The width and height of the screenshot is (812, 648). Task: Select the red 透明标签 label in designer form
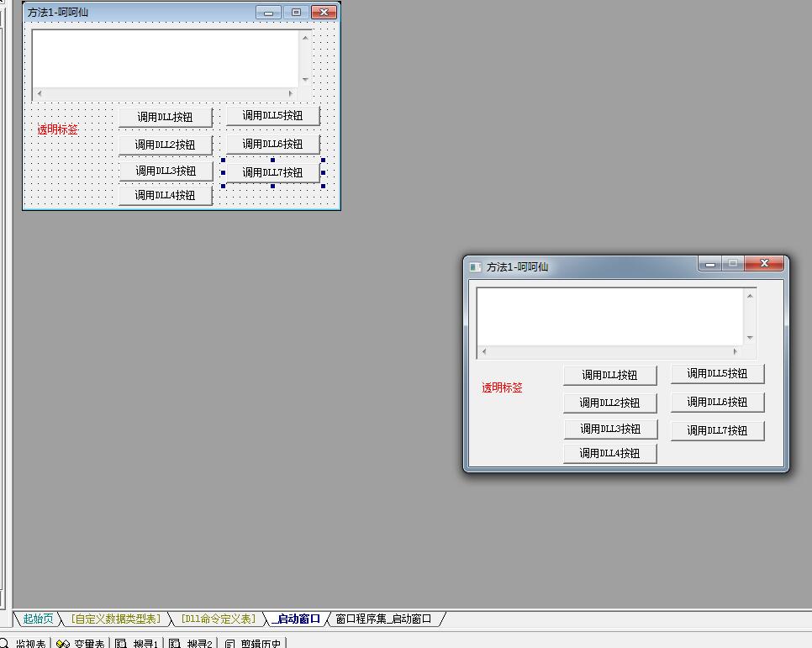57,129
